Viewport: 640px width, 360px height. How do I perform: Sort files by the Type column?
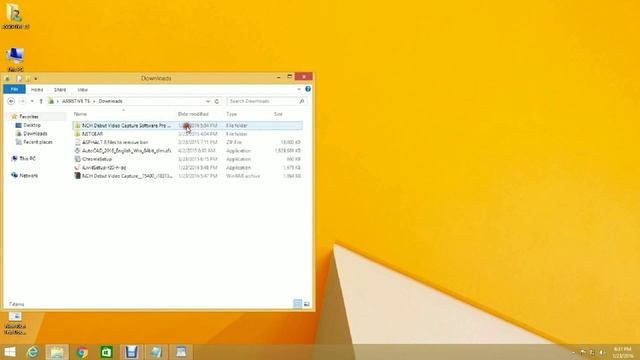pos(231,114)
